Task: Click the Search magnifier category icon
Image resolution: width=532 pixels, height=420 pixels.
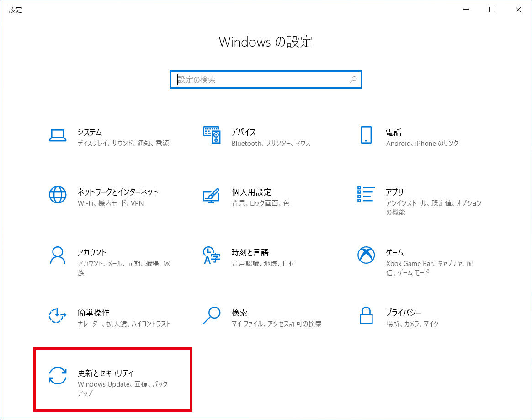Action: 212,315
